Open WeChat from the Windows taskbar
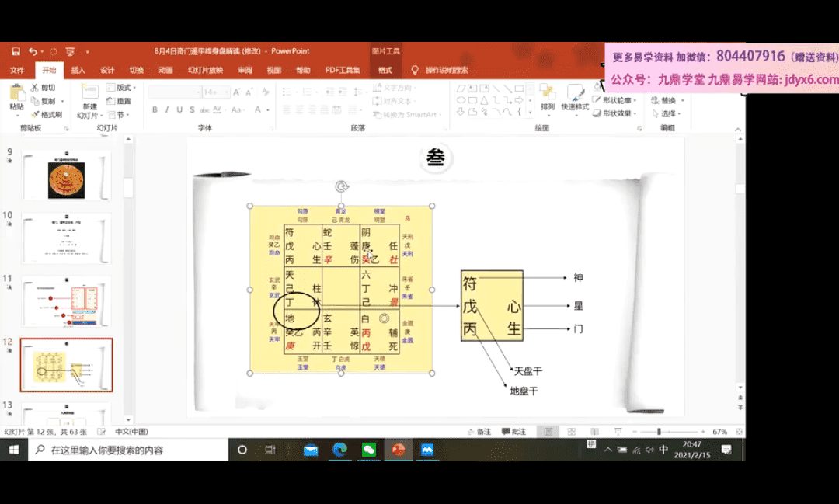 coord(368,450)
